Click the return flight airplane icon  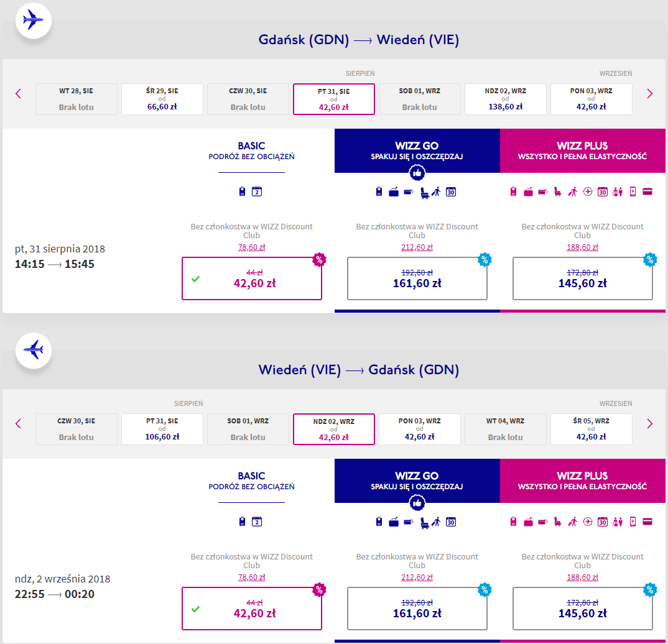coord(33,351)
